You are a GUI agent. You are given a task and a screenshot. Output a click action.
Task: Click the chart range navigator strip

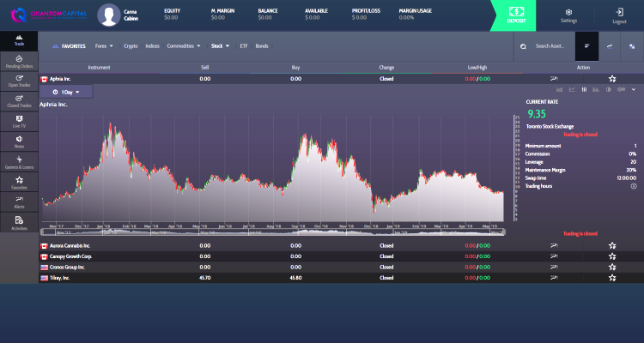tap(273, 232)
